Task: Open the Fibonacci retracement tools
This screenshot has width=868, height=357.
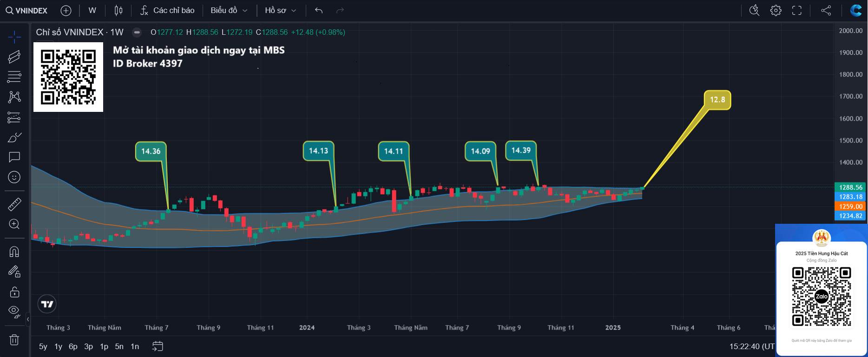Action: (x=14, y=77)
